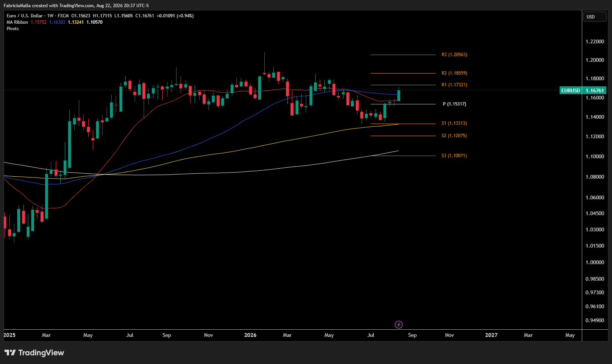
Task: Click the FXCM exchange label
Action: click(63, 16)
